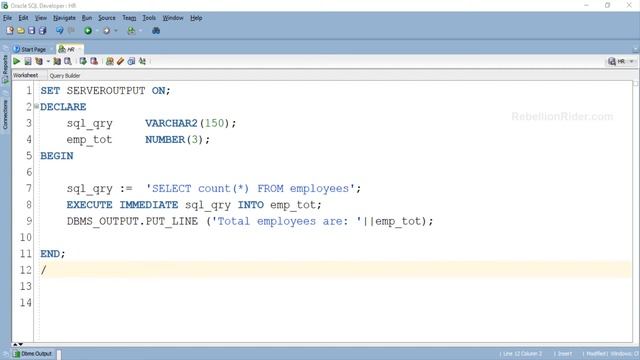Click the Forward navigation icon
640x360 pixels.
[107, 31]
